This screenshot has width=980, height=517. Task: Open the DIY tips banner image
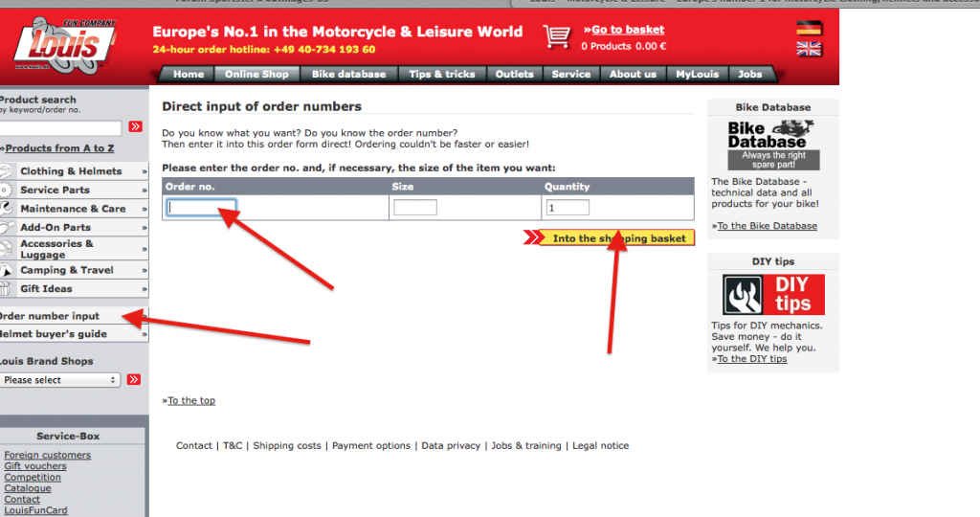[773, 295]
